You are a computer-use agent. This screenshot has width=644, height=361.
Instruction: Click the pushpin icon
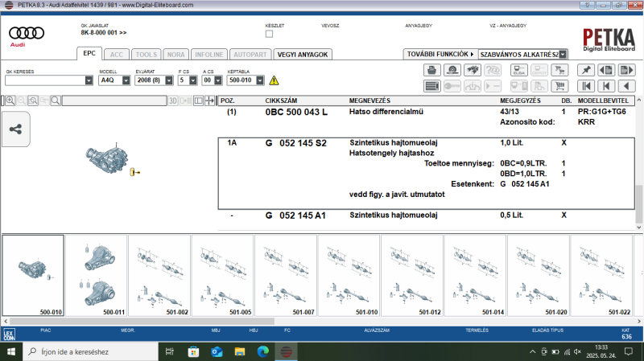click(x=586, y=70)
